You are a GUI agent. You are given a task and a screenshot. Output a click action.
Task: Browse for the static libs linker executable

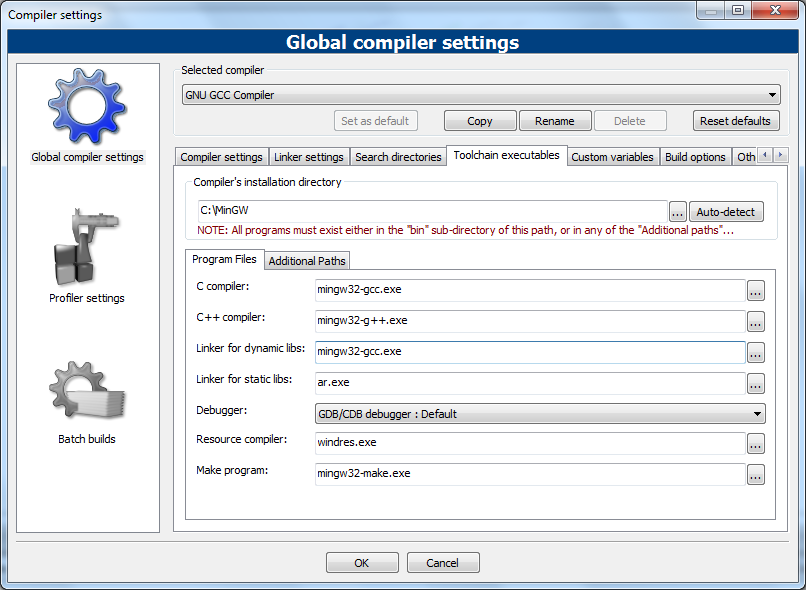click(755, 382)
